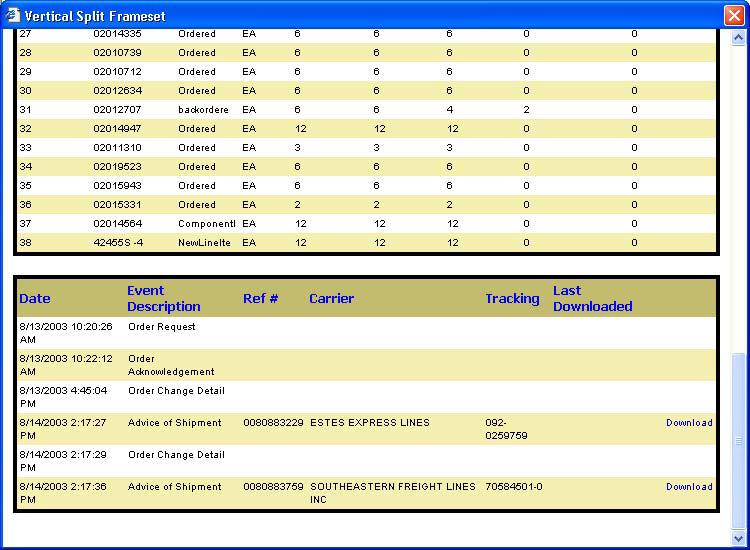Click the Tracking column header

pyautogui.click(x=512, y=299)
